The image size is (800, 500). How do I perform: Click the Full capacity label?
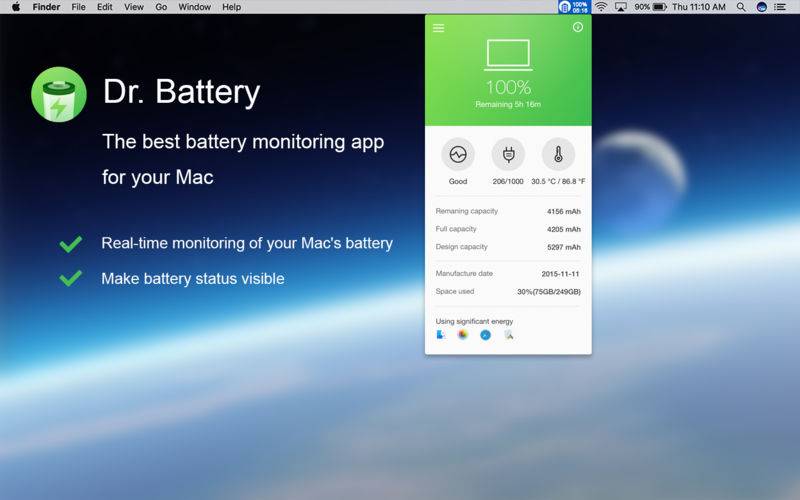point(456,229)
